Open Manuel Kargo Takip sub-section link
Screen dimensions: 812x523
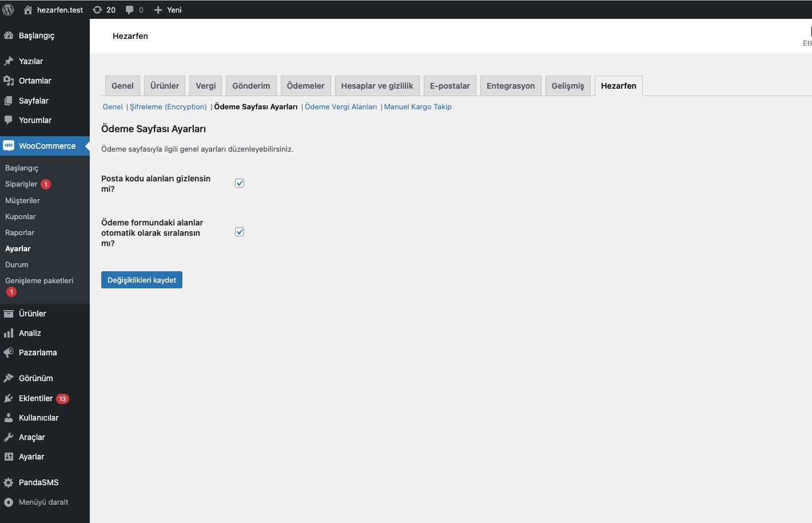(418, 106)
